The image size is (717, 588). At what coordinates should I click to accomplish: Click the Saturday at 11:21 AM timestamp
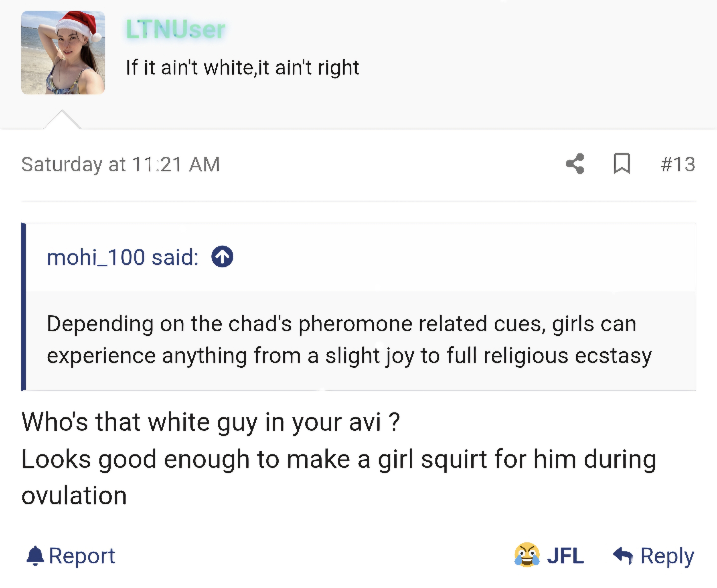coord(121,164)
